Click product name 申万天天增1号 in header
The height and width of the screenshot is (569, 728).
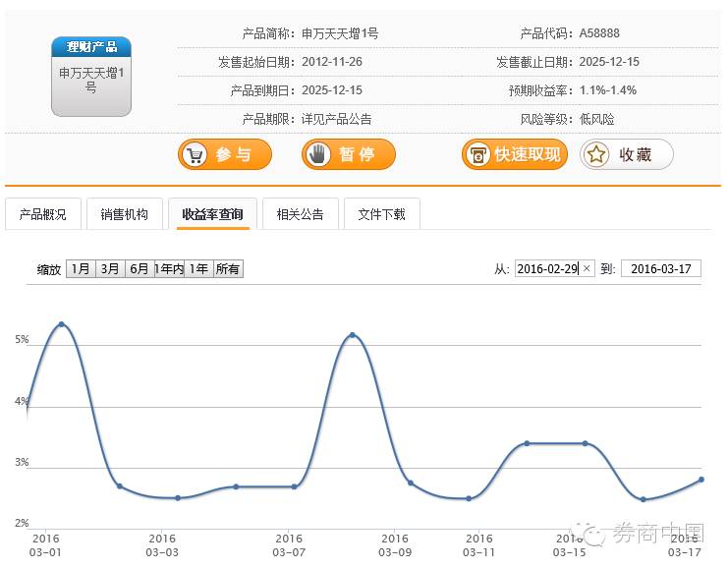pos(340,33)
